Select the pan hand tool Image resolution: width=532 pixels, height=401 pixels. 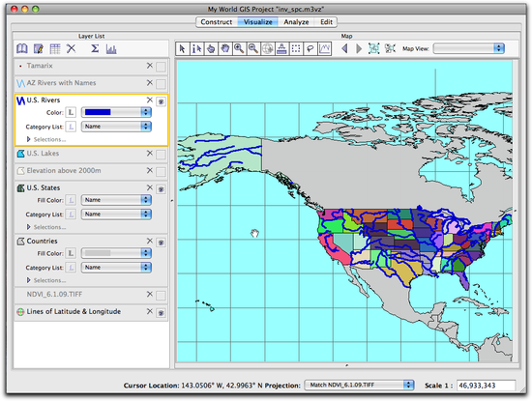coord(225,49)
